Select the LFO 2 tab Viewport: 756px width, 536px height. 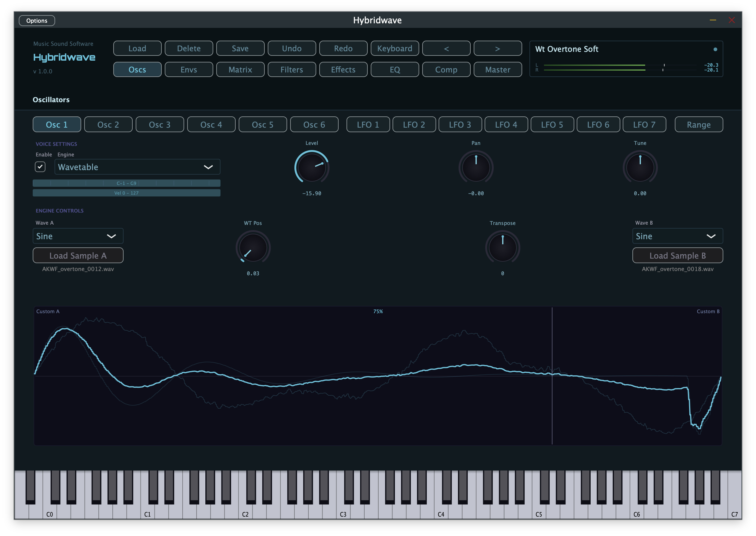pyautogui.click(x=414, y=124)
